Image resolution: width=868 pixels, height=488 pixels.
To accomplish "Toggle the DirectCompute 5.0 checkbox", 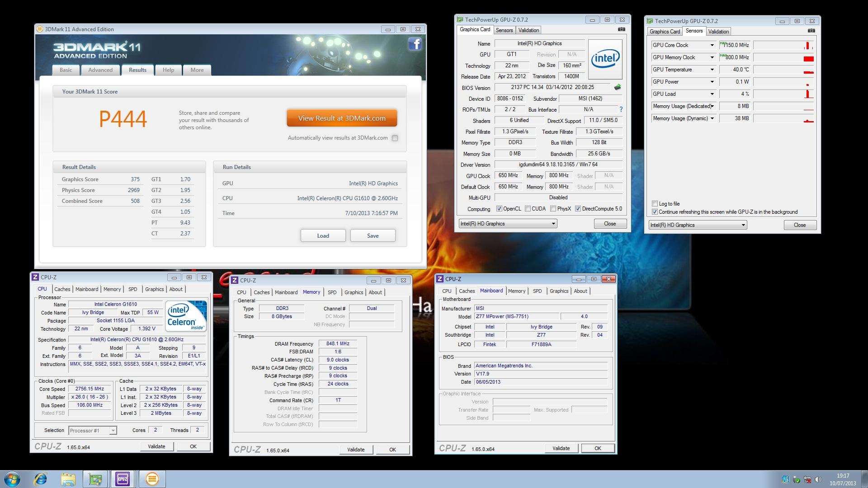I will point(578,209).
